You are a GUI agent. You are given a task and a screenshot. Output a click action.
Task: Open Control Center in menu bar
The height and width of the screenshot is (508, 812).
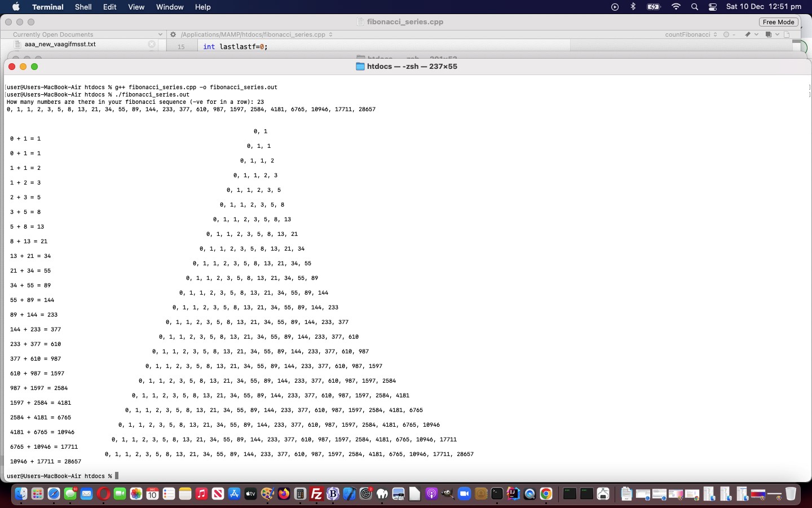713,7
